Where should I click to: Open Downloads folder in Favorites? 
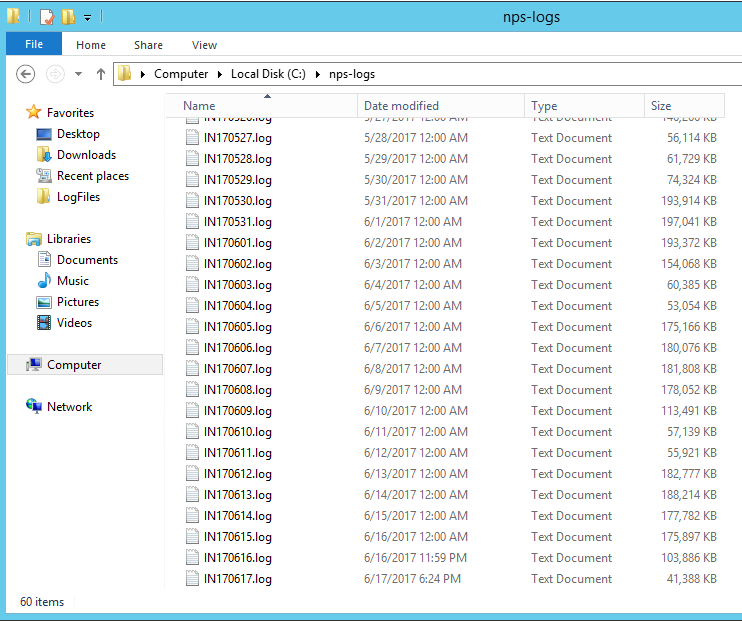86,155
